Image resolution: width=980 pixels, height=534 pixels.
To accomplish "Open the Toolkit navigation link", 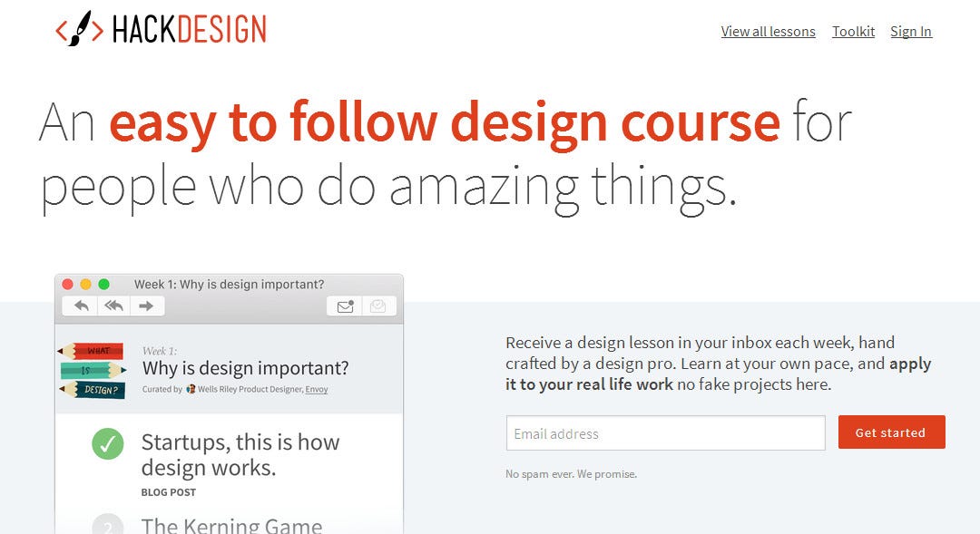I will click(853, 31).
